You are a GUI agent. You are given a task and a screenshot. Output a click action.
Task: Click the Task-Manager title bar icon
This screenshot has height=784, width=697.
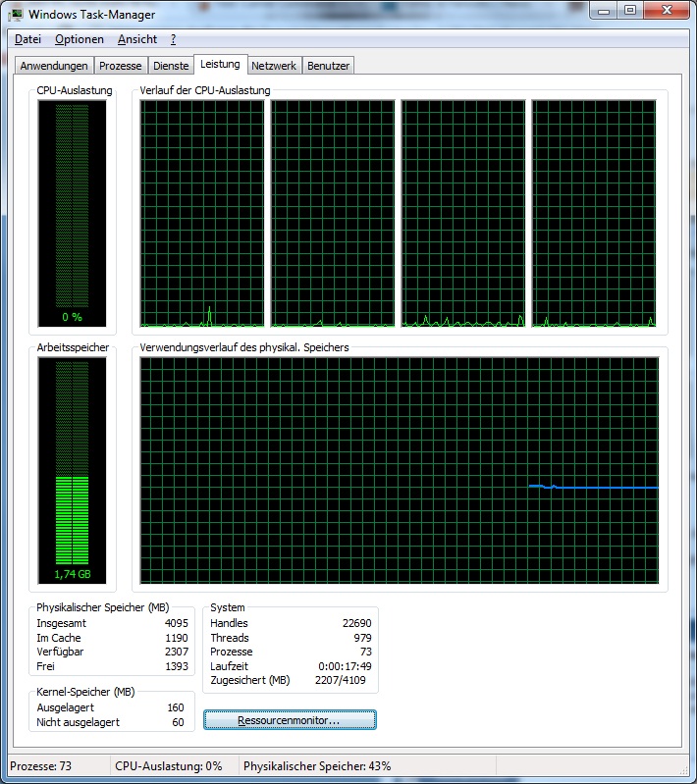click(x=16, y=15)
